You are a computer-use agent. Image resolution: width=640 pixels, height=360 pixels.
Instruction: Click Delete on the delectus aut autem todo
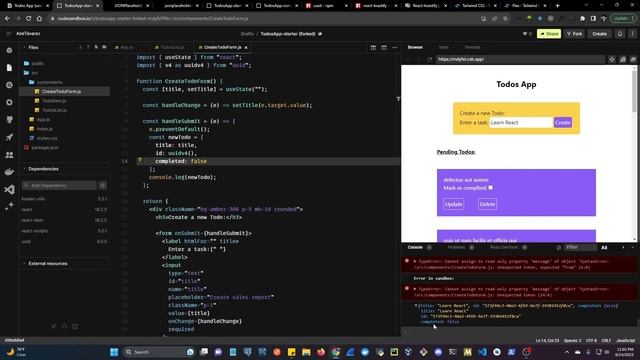pos(487,204)
